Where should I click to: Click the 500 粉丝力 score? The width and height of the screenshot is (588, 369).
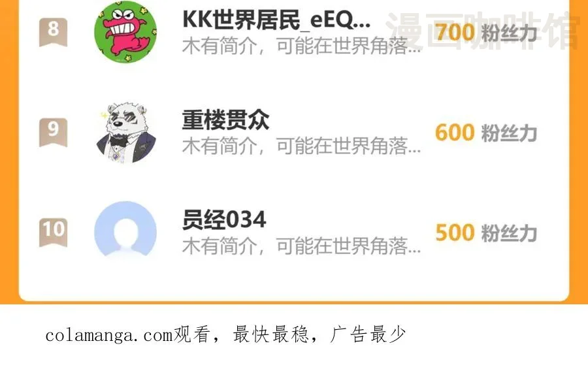click(x=486, y=233)
